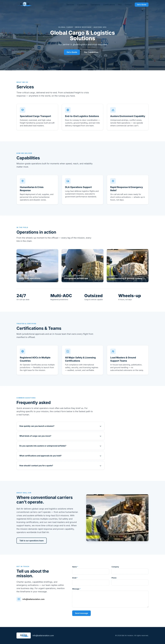
Task: Click the Company input field
Action: 130,571
